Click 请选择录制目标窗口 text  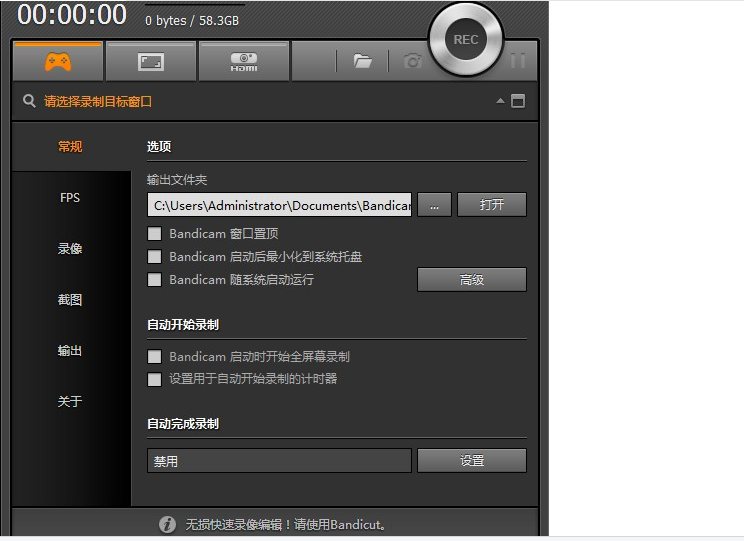coord(98,102)
